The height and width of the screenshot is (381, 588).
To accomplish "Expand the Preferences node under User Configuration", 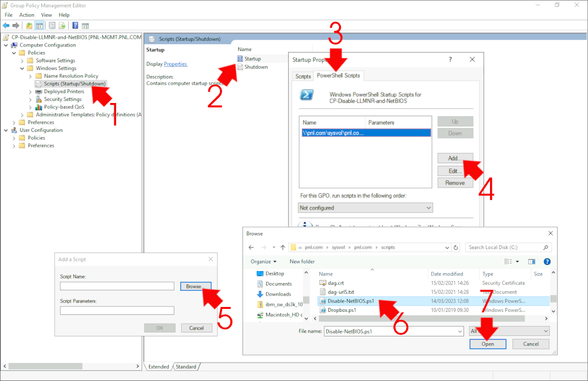I will (x=14, y=145).
